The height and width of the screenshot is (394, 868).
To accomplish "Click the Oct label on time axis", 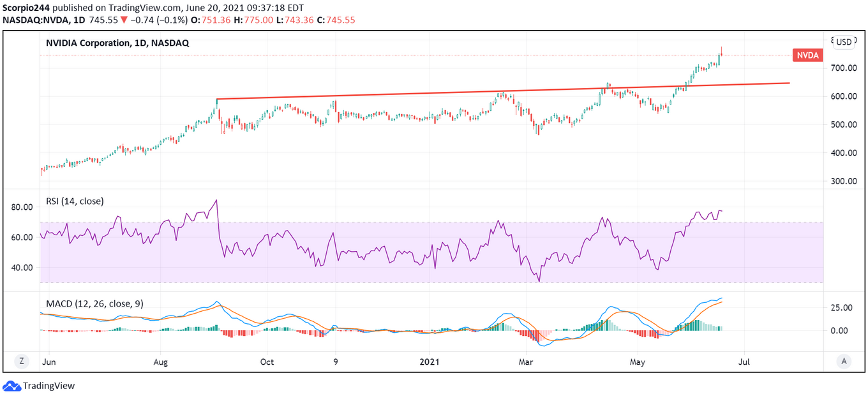I will tap(267, 361).
